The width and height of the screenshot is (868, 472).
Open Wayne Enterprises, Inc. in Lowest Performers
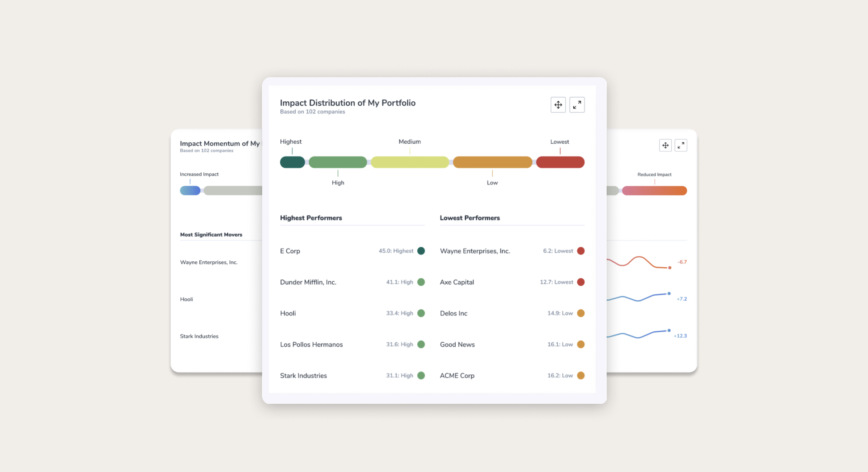[512, 251]
